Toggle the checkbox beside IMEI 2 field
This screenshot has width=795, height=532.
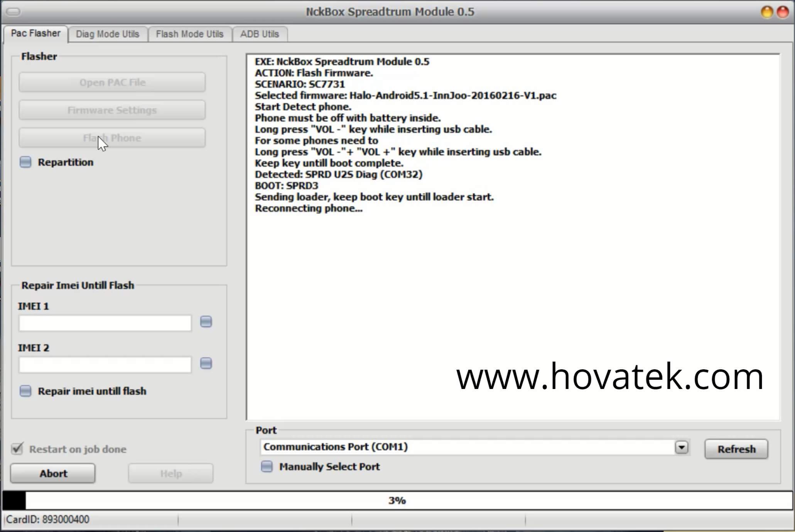tap(206, 363)
